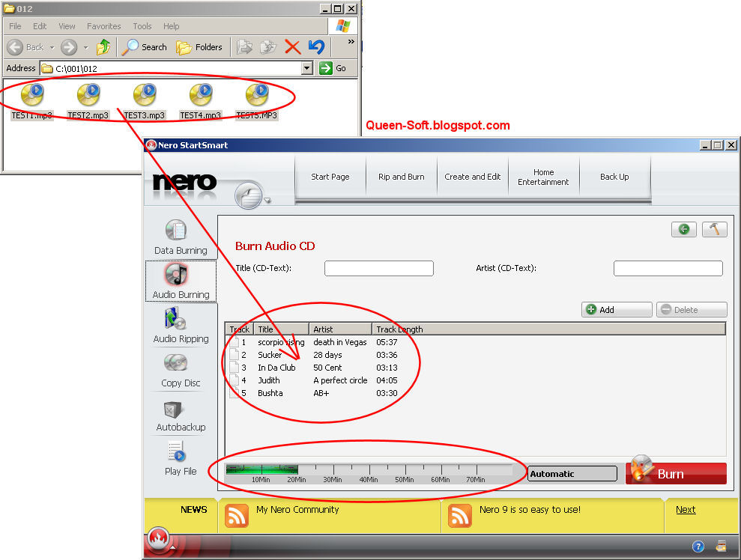The width and height of the screenshot is (741, 560).
Task: Click the RSS icon beside Nero 9 news
Action: point(460,515)
